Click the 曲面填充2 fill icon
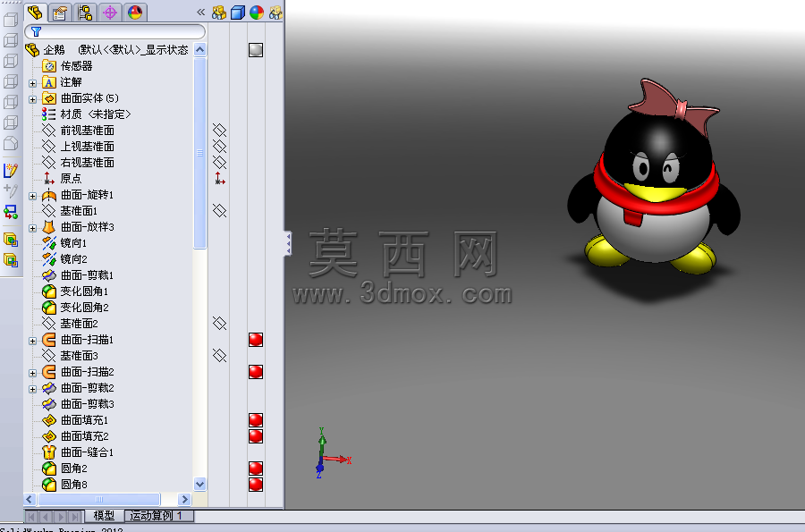This screenshot has height=532, width=805. click(49, 436)
